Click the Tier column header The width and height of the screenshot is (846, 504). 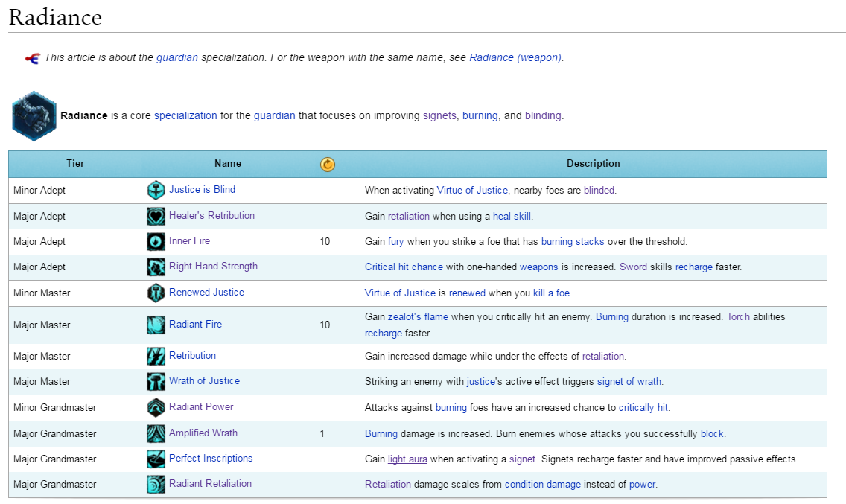[x=75, y=164]
